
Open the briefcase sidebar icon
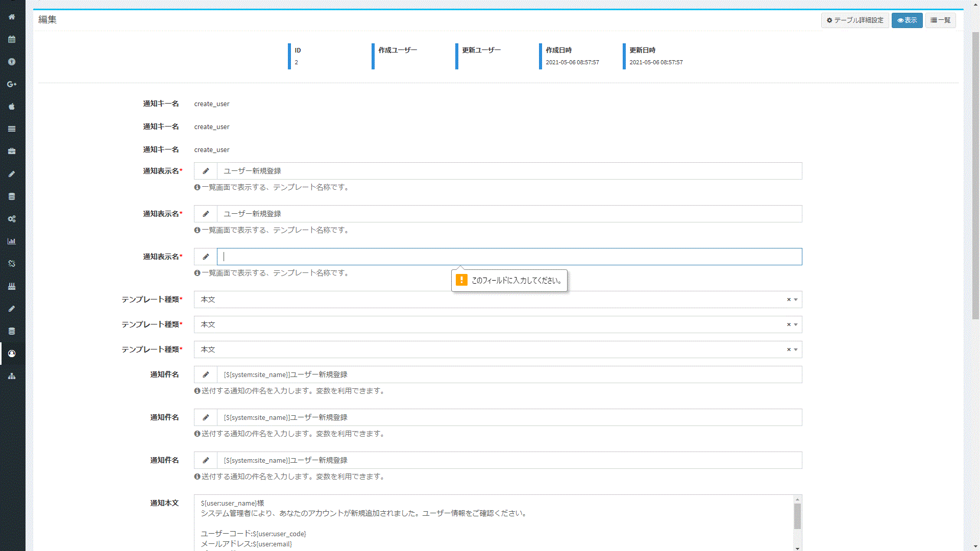coord(12,152)
